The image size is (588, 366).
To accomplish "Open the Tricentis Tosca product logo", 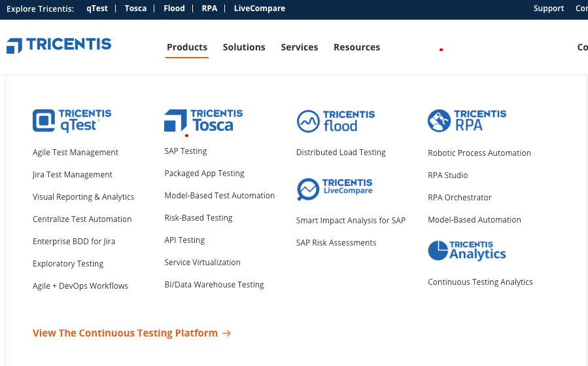I will 203,120.
